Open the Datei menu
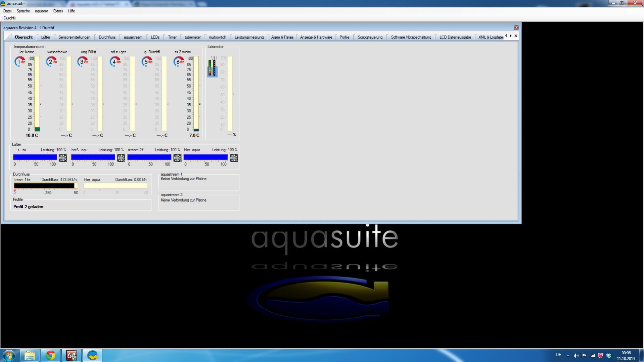 coord(7,11)
